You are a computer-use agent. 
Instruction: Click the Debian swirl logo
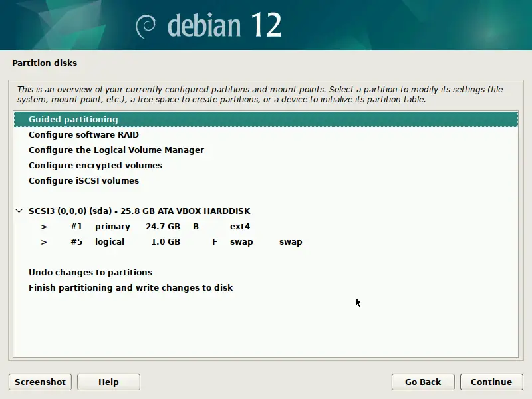(146, 27)
